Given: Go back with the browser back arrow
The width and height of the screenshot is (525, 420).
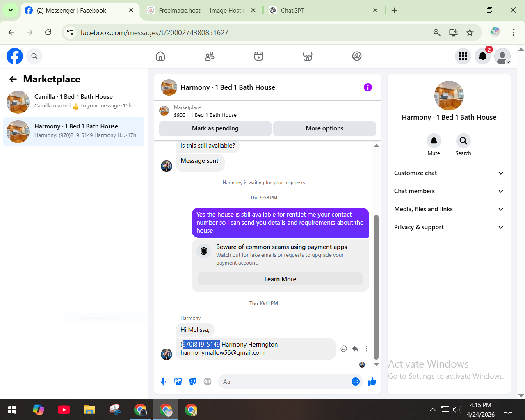Looking at the screenshot, I should coord(11,32).
